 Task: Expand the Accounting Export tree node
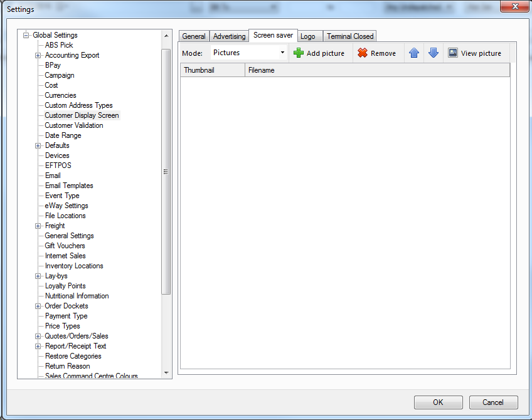38,55
